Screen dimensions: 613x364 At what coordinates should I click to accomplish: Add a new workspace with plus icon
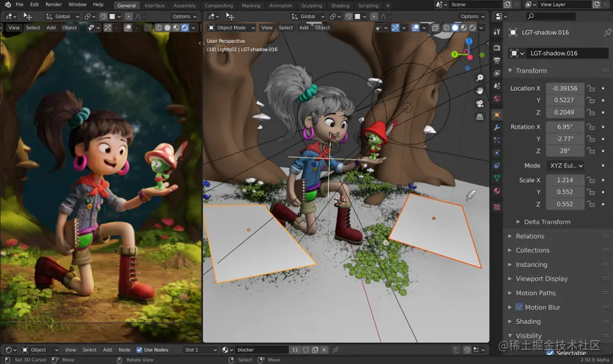coord(388,6)
